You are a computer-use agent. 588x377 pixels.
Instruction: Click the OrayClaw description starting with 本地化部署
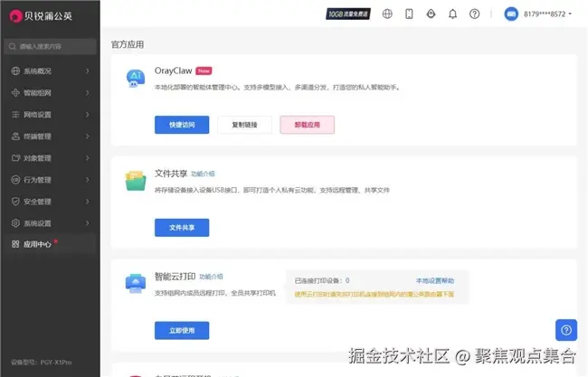point(278,88)
